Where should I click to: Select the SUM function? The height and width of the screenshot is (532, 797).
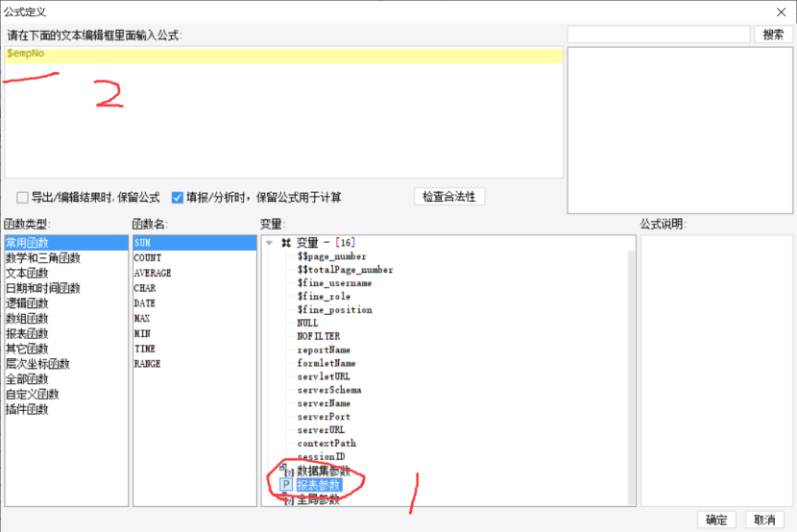[195, 243]
